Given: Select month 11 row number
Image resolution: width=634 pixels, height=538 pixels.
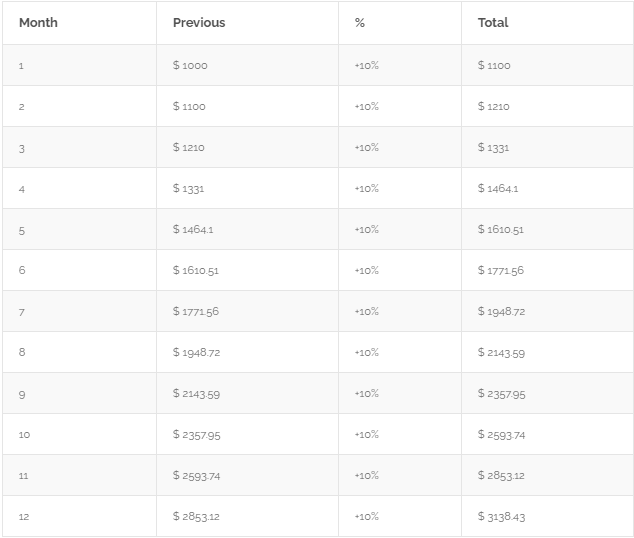Looking at the screenshot, I should [23, 476].
